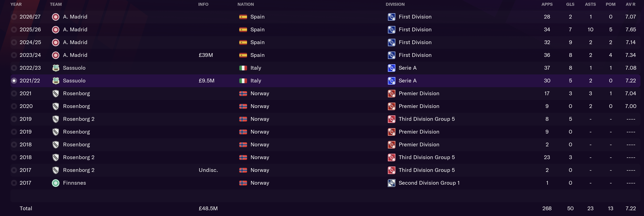Open the Rosenborg 2 team link in 2017
The height and width of the screenshot is (216, 644).
(x=78, y=170)
